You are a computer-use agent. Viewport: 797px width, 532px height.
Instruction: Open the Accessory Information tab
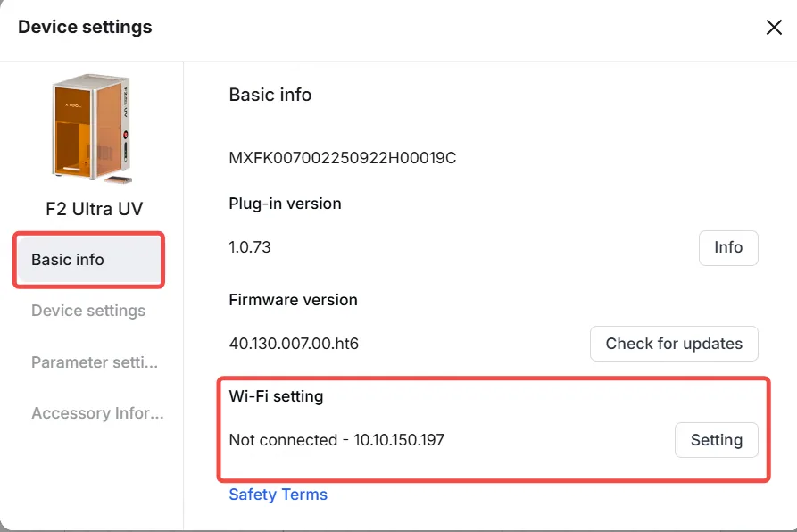97,413
